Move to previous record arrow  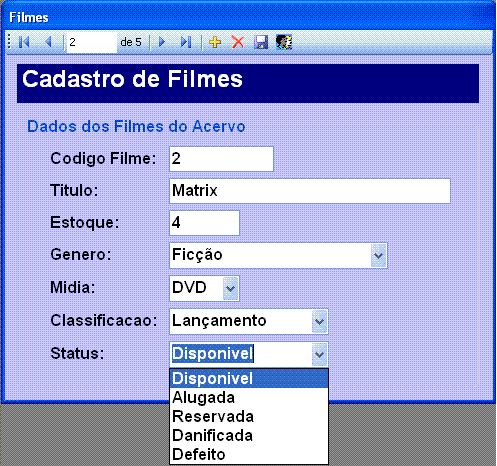pos(49,42)
